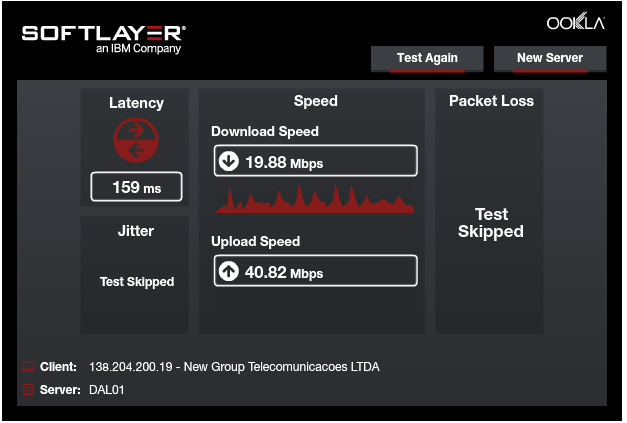This screenshot has width=627, height=423.
Task: Click the Server rack icon
Action: coord(27,389)
